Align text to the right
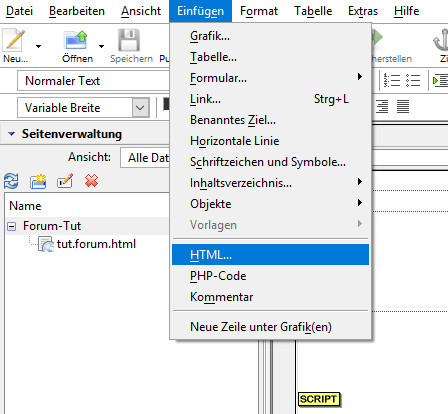Viewport: 448px width, 414px height. tap(382, 107)
